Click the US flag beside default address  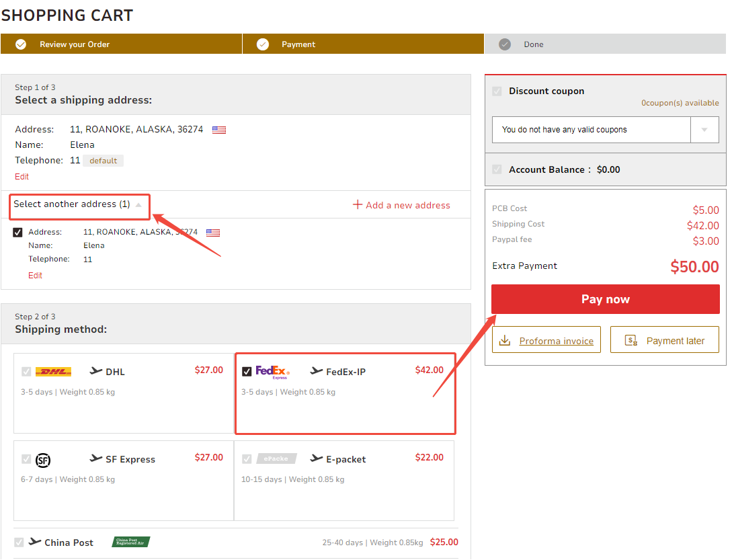pos(219,130)
